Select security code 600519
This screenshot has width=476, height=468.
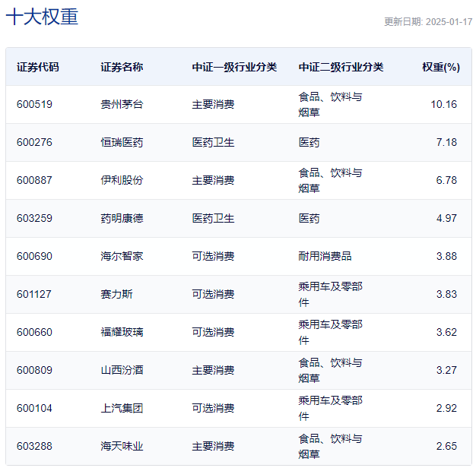(x=34, y=104)
